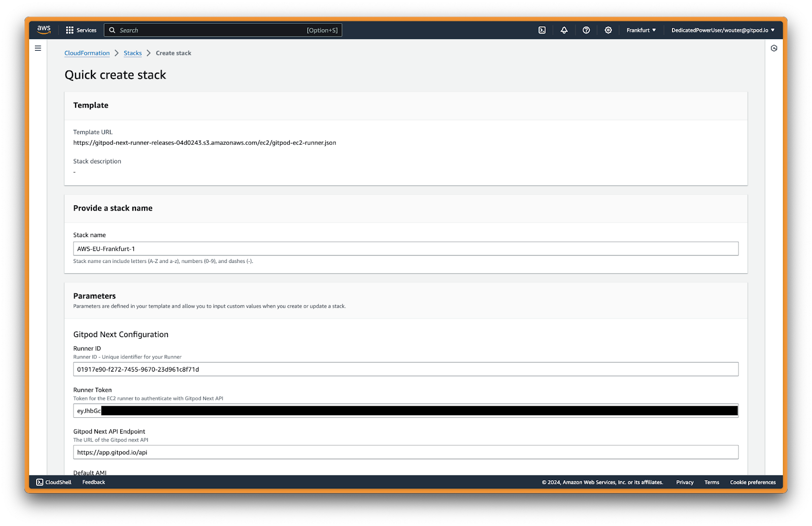Click the 'Stack description' label
The width and height of the screenshot is (812, 526).
point(97,161)
